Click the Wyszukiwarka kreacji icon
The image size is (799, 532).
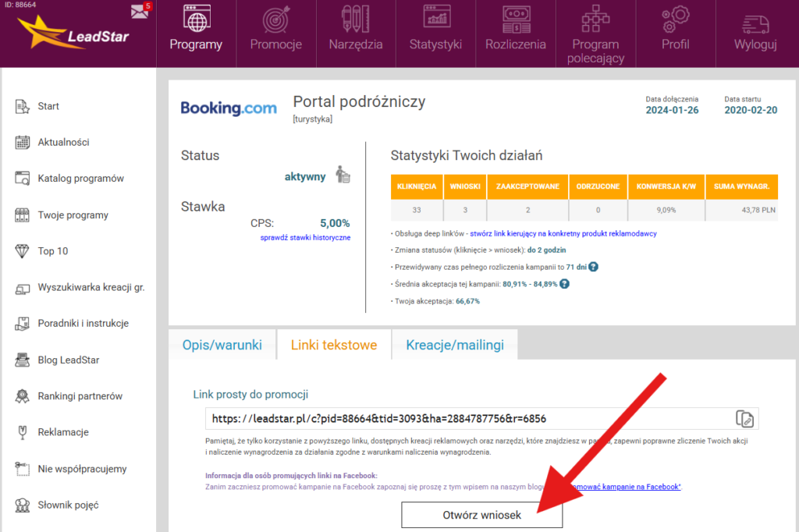22,289
